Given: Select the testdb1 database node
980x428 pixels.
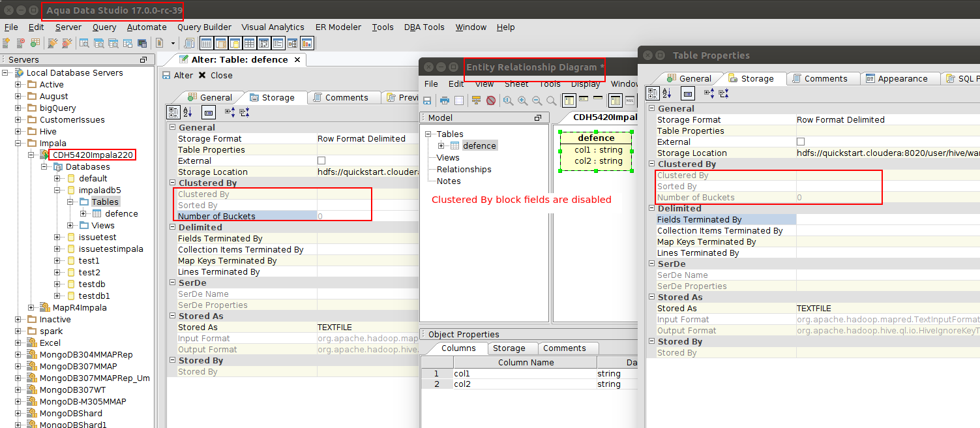Looking at the screenshot, I should 95,296.
